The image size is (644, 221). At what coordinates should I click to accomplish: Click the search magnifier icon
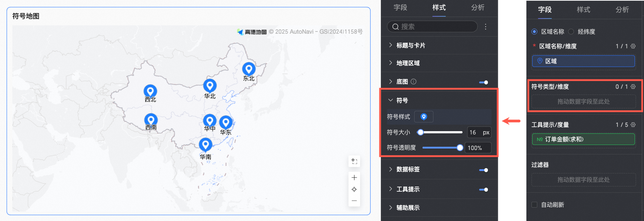point(395,26)
